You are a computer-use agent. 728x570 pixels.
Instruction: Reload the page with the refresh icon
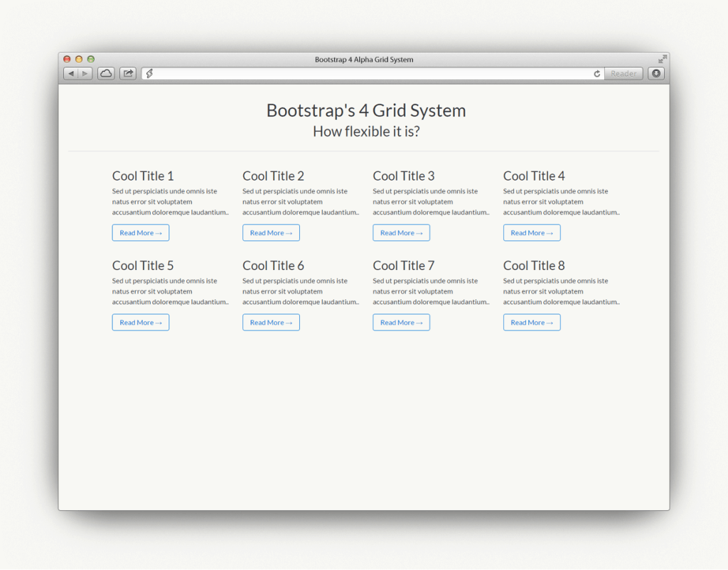click(597, 73)
